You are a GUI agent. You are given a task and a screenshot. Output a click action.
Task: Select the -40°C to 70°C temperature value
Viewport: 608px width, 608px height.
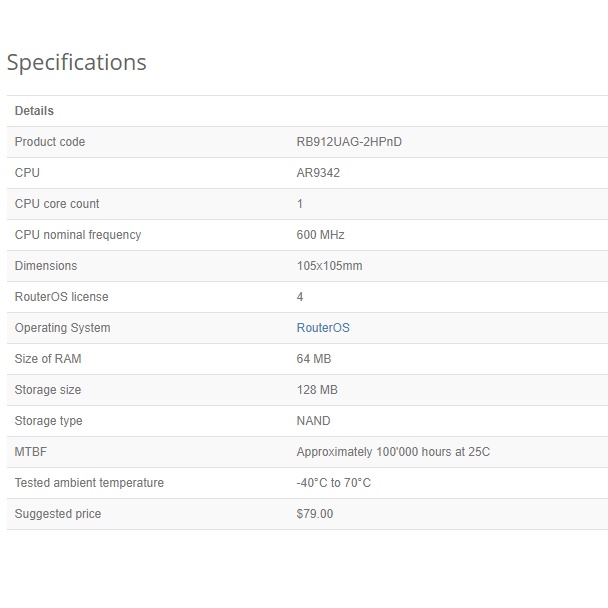(334, 483)
